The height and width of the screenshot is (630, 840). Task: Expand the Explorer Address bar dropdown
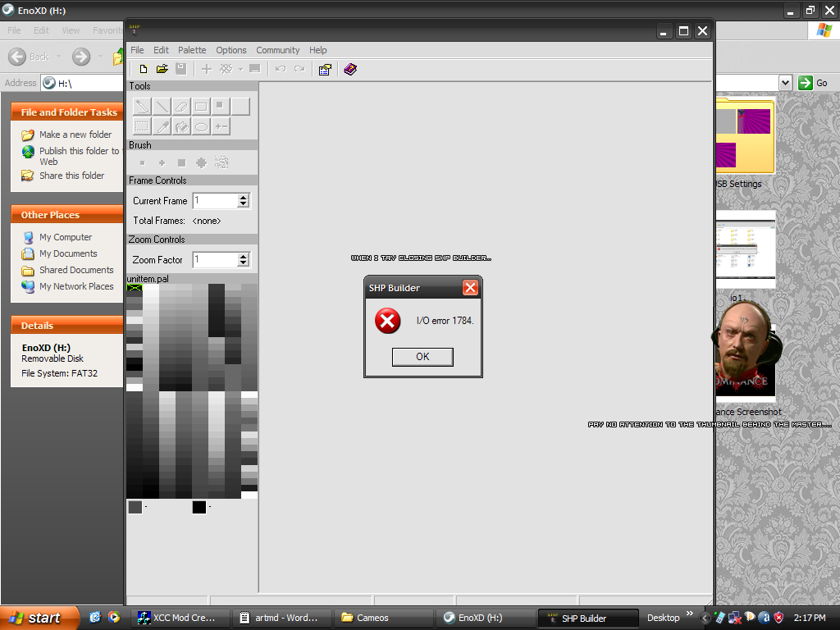coord(785,83)
